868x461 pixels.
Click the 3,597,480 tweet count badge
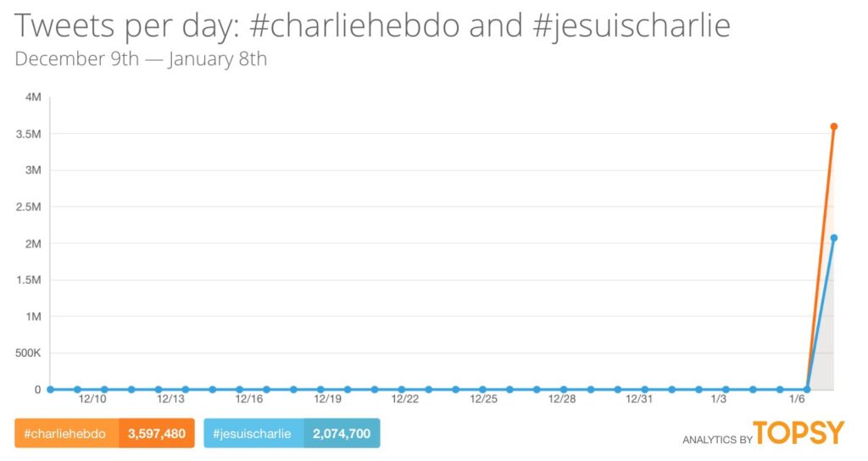157,434
